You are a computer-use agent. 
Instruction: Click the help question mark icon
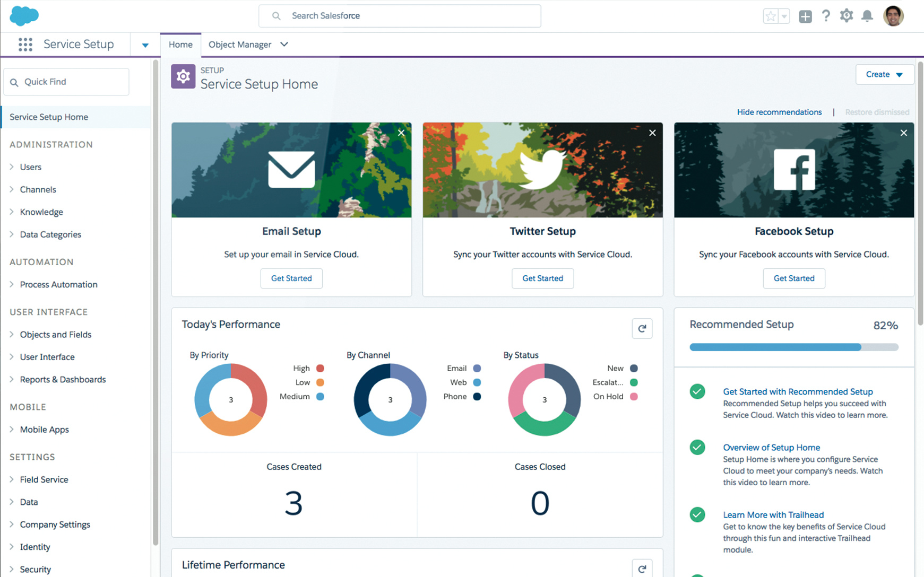click(x=826, y=16)
